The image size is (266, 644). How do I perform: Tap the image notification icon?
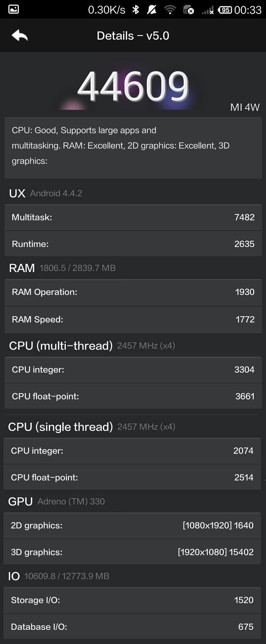[x=13, y=9]
